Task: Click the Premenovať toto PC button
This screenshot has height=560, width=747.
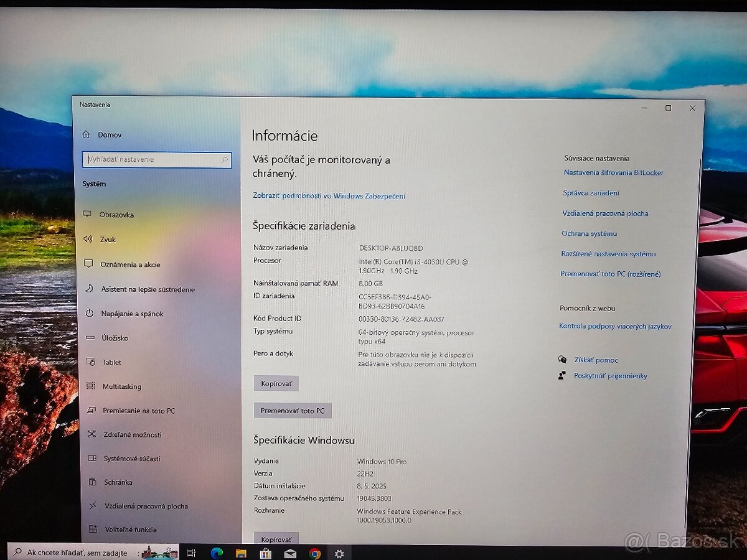Action: pos(293,411)
